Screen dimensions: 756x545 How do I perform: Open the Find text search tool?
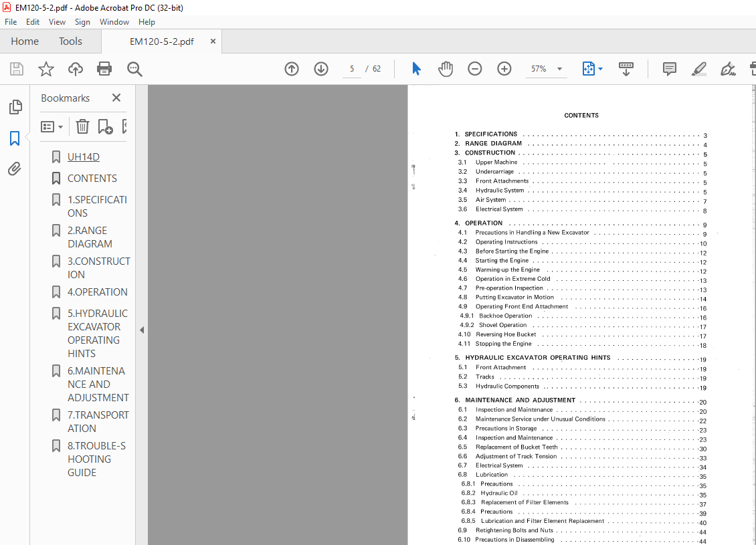pos(134,69)
